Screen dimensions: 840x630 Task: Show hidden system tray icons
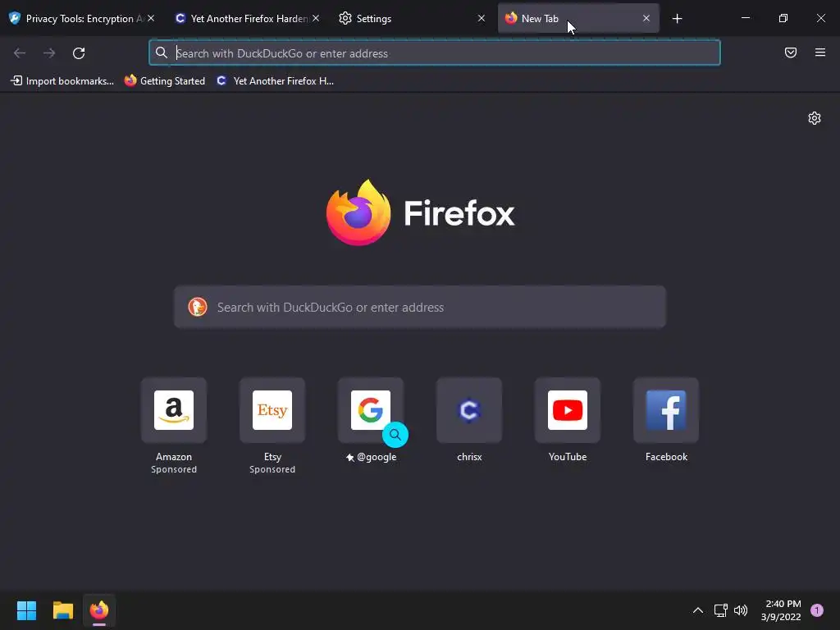698,610
